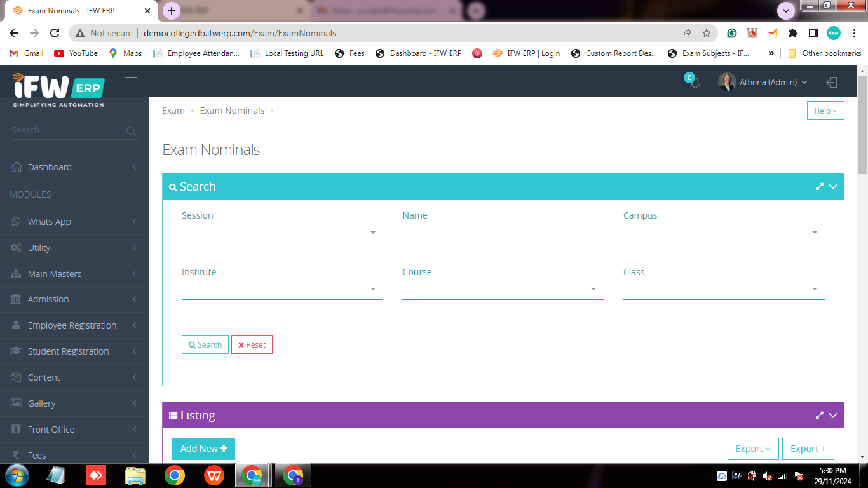Expand Employee Registration module menu
Screen dimensions: 868x488
[x=74, y=325]
